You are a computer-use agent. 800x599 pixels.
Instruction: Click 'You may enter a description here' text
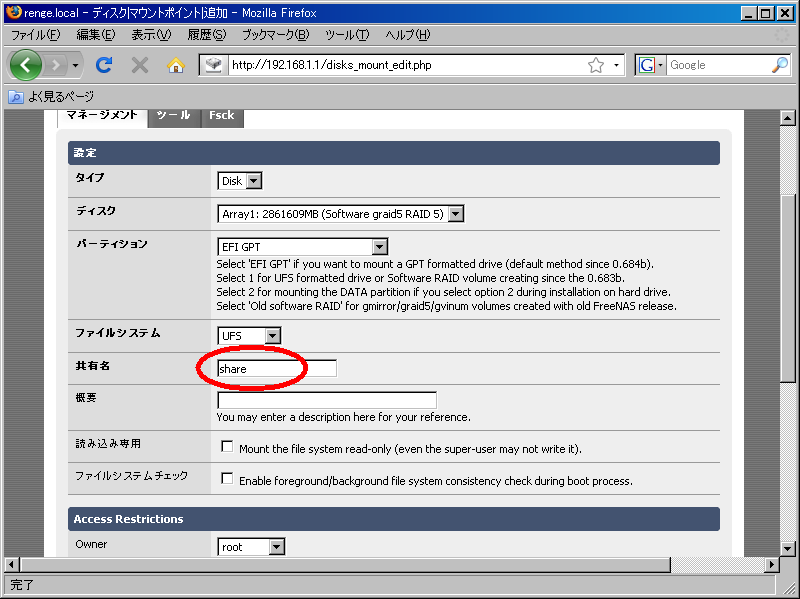point(343,417)
